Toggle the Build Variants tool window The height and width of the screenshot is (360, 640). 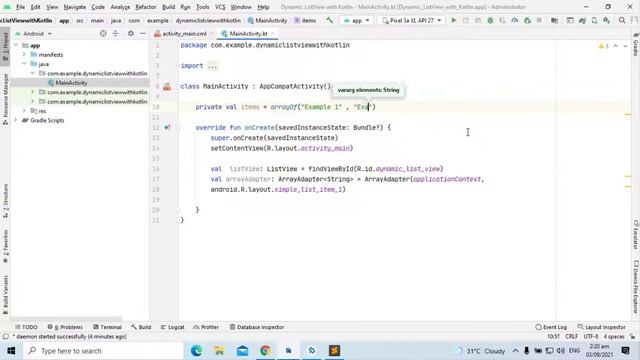pyautogui.click(x=5, y=295)
